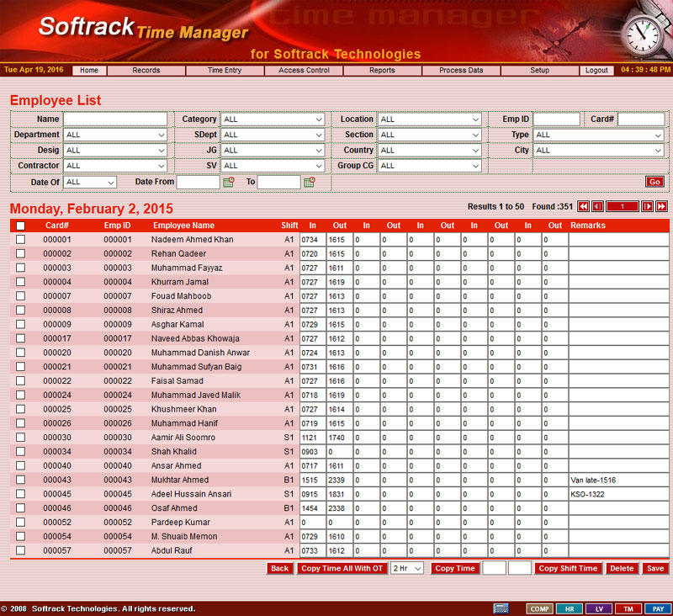The width and height of the screenshot is (673, 616).
Task: Open the Location dropdown
Action: click(429, 119)
